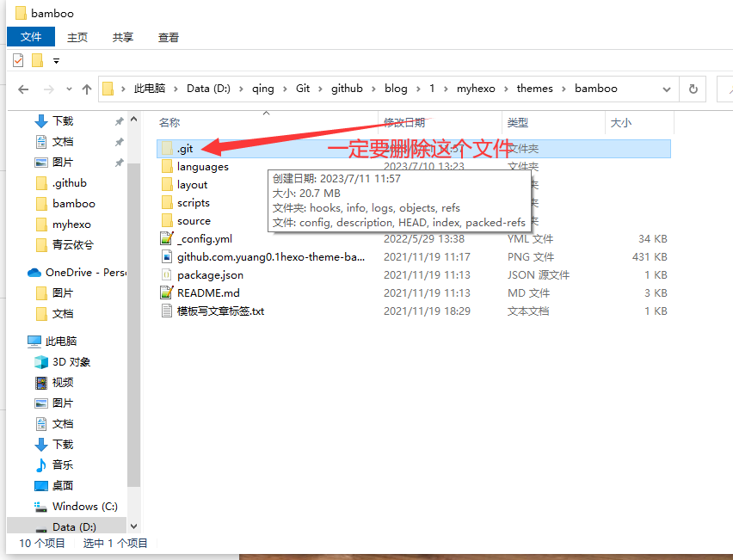Open 音乐 under 此电脑
This screenshot has width=733, height=560.
pyautogui.click(x=63, y=465)
